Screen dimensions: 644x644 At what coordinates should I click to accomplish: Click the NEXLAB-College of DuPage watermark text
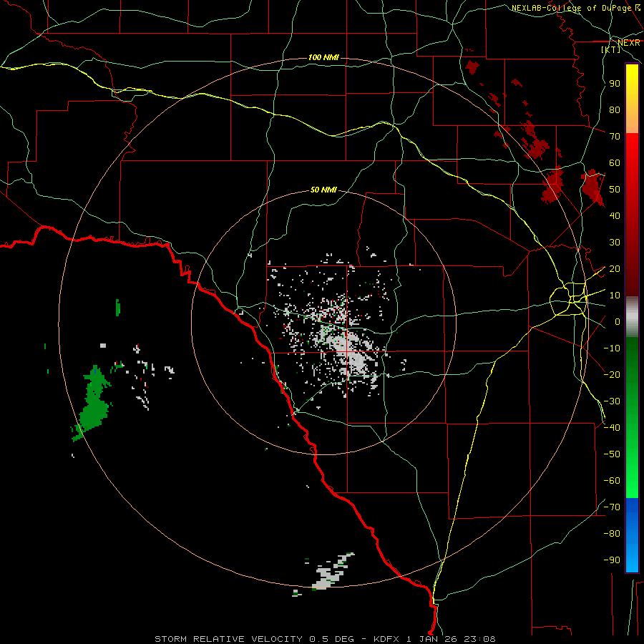[575, 8]
